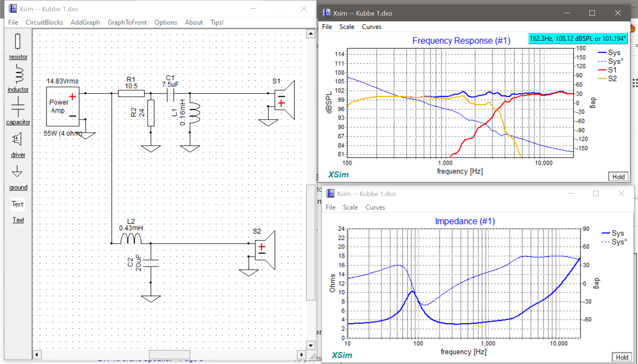This screenshot has width=638, height=364.
Task: Click the Xsim icon in Impedance window title bar
Action: coord(330,194)
